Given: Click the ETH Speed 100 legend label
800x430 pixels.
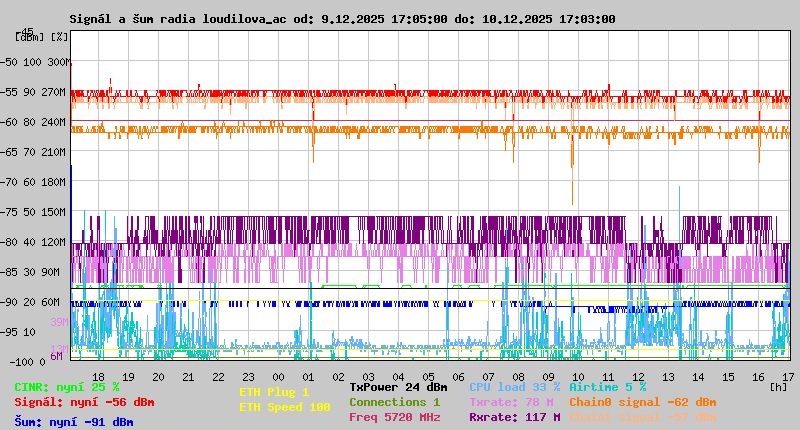Looking at the screenshot, I should 284,407.
